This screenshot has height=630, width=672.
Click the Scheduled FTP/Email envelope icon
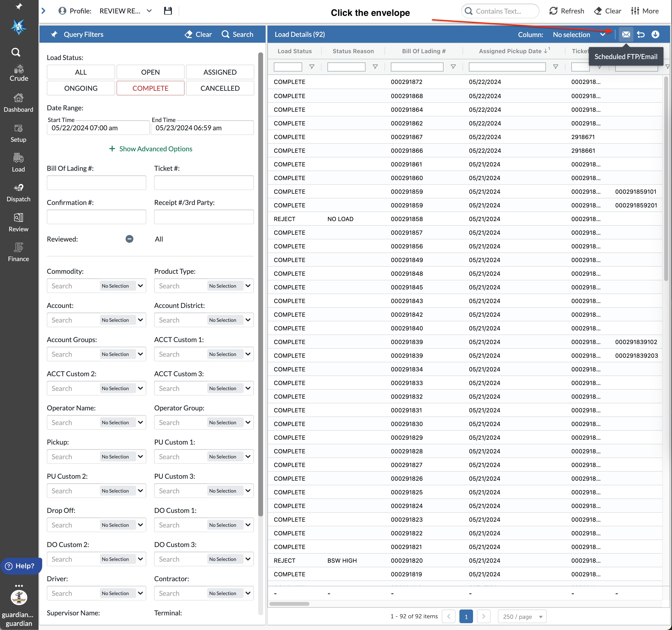[626, 34]
